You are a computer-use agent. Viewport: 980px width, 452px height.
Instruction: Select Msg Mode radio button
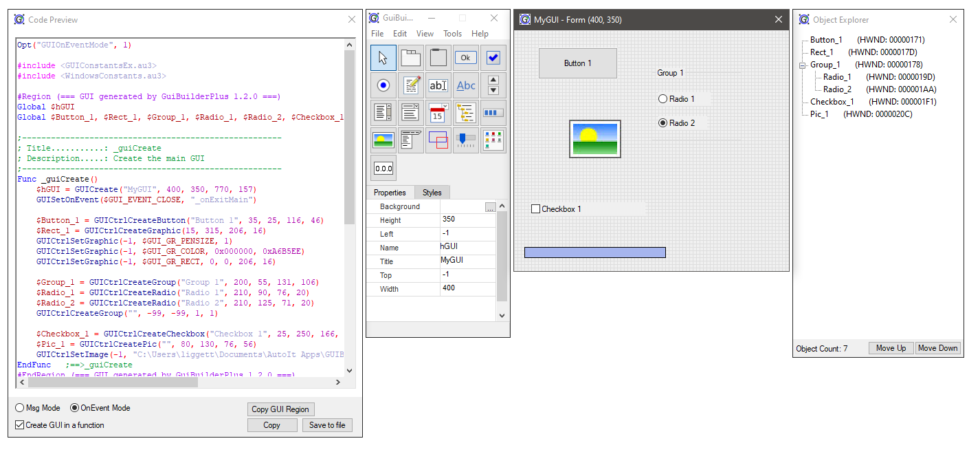pos(38,408)
